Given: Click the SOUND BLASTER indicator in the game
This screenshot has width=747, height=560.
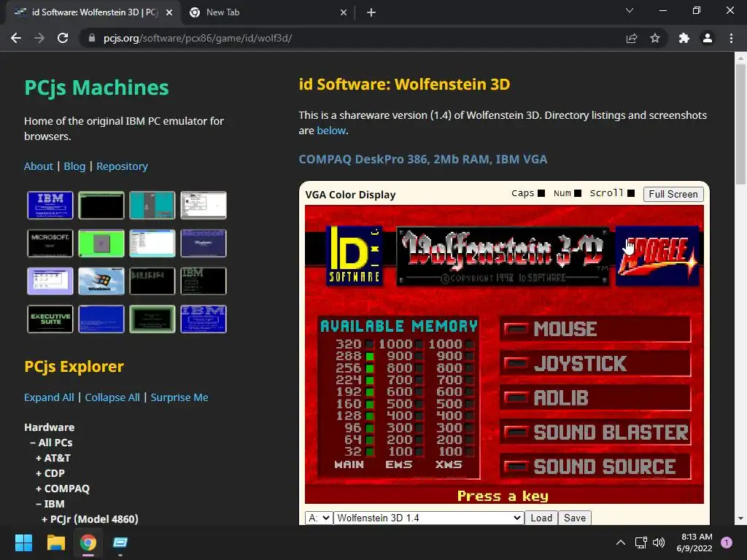Looking at the screenshot, I should (595, 432).
